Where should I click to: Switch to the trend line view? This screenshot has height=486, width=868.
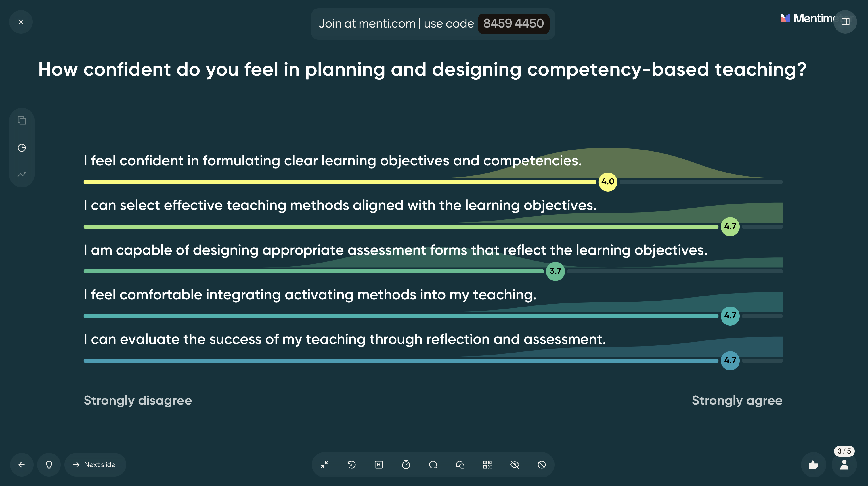click(22, 175)
